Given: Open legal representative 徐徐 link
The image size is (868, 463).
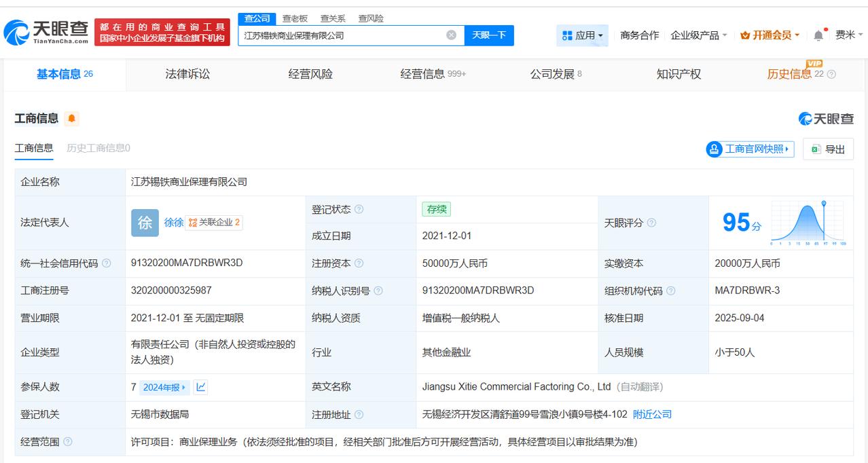Looking at the screenshot, I should pos(174,223).
